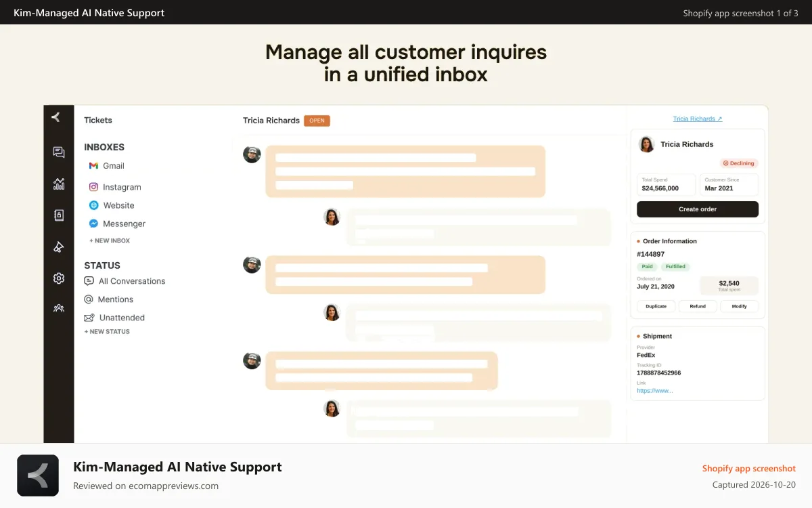Click the order number #144897
Screen dimensions: 812x508
coord(650,254)
